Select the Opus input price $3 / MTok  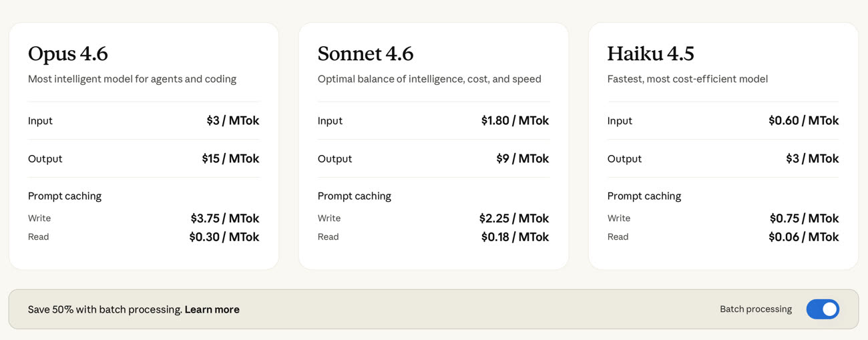[x=232, y=121]
